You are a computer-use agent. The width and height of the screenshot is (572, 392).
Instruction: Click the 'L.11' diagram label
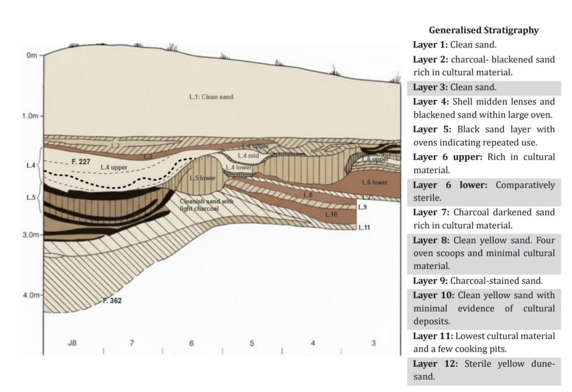pos(364,227)
